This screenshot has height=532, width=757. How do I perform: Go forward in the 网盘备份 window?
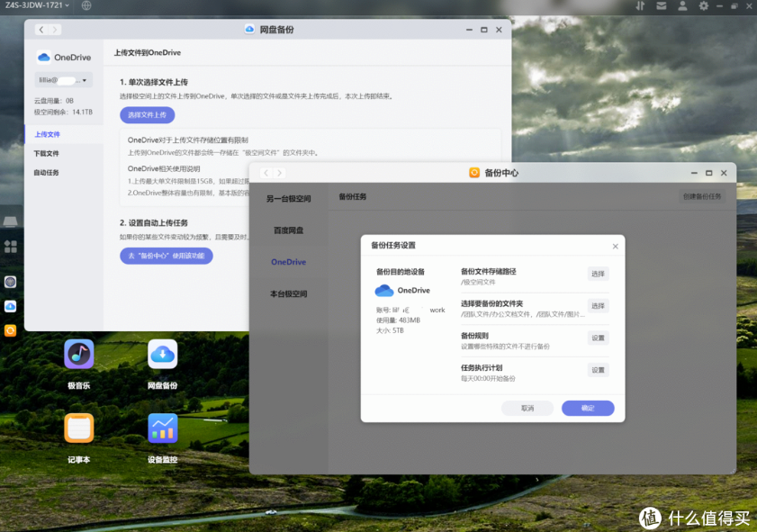pyautogui.click(x=55, y=30)
